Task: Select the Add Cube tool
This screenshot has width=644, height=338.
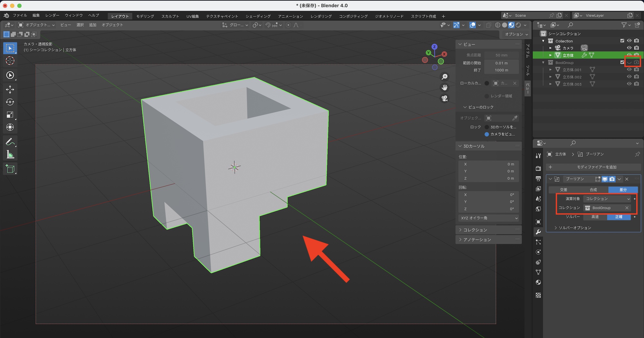Action: [x=10, y=169]
